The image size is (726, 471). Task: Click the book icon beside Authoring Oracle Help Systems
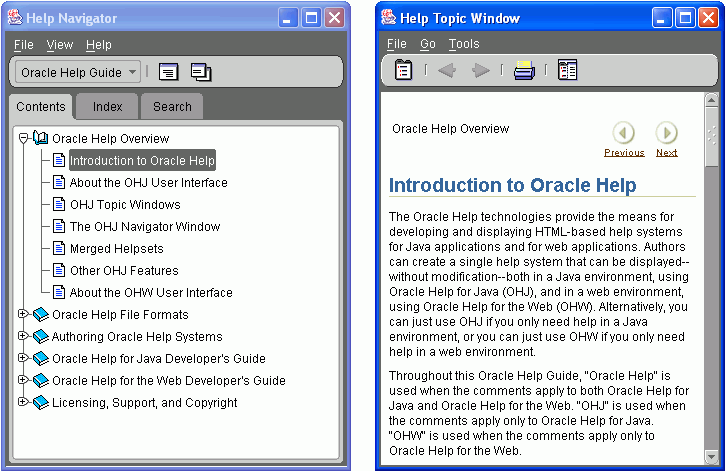tap(41, 336)
